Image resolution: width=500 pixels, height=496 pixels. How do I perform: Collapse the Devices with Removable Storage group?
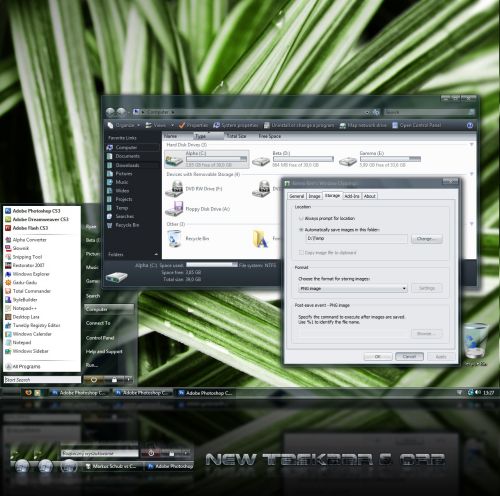point(472,174)
